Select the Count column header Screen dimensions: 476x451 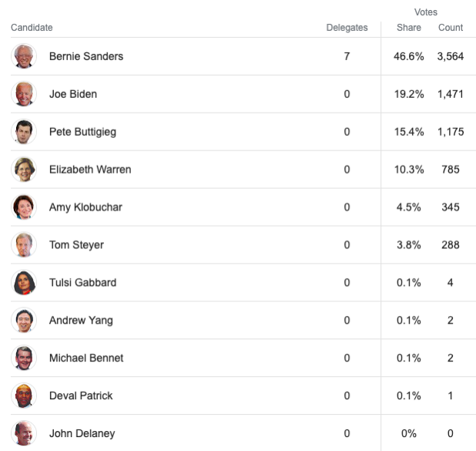click(451, 28)
